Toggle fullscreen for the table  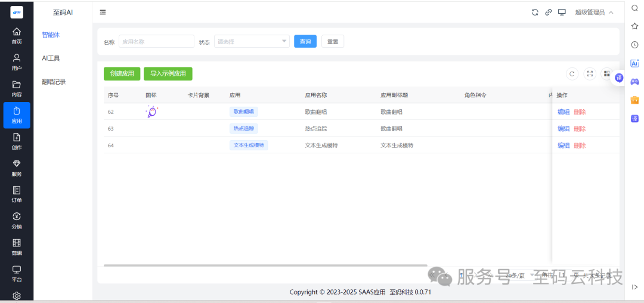[590, 74]
